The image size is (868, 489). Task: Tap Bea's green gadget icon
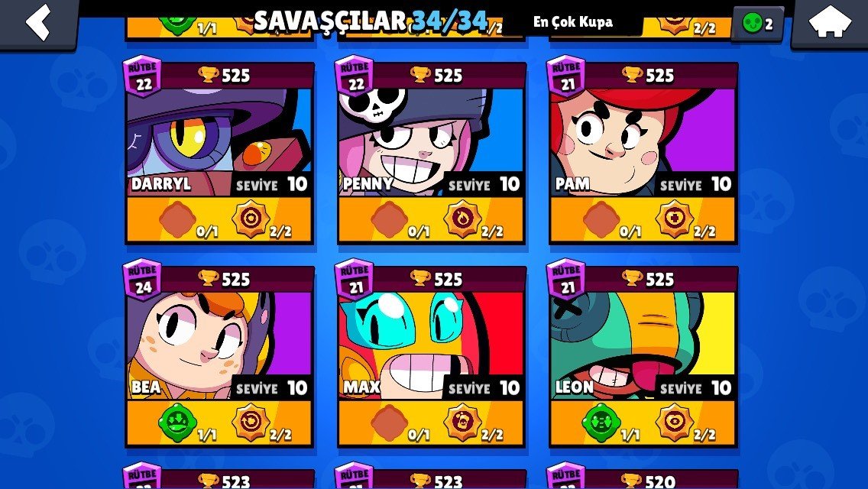177,423
